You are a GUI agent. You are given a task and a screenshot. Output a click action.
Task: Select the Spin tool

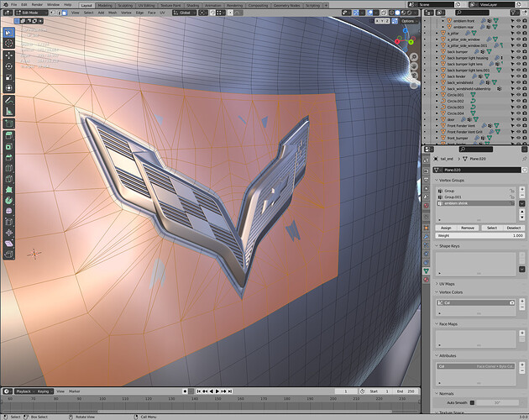8,201
